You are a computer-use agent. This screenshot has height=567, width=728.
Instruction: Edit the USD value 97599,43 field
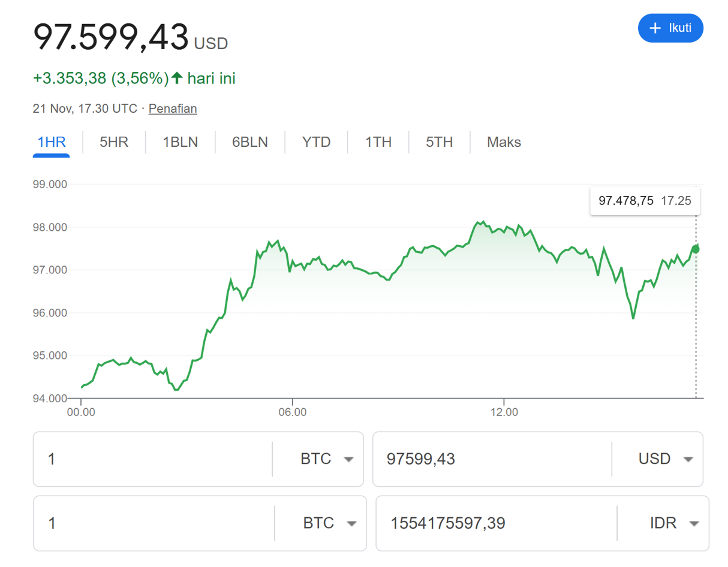492,459
